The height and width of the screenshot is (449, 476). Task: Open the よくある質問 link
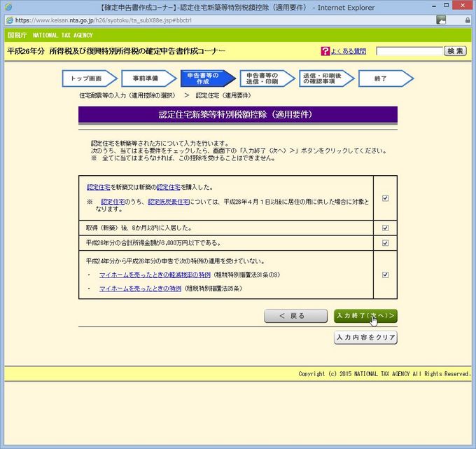click(348, 51)
